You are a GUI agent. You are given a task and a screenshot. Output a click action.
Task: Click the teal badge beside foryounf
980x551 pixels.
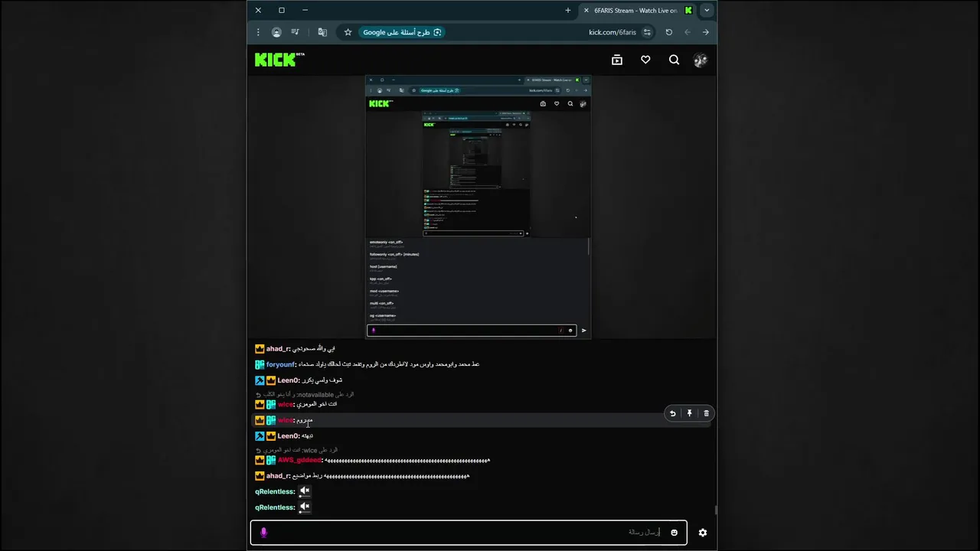(x=260, y=364)
